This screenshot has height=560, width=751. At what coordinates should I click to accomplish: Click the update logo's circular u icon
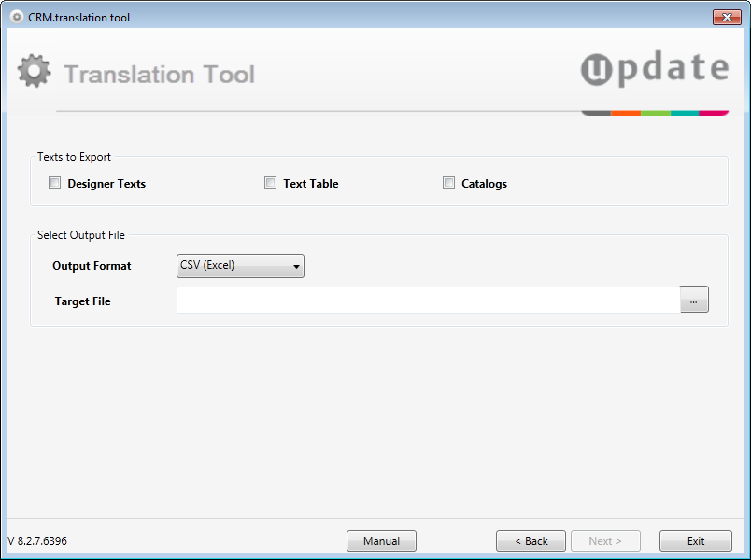[596, 69]
